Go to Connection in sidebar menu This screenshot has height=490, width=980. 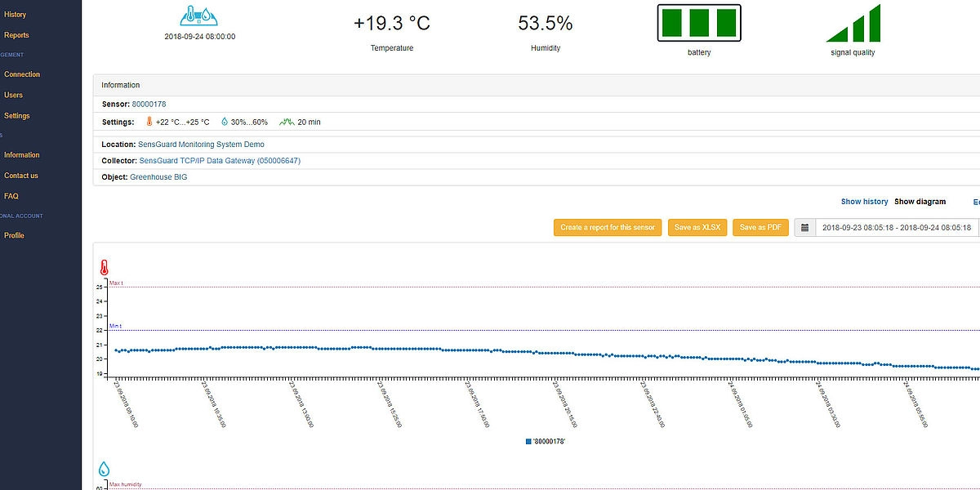22,74
